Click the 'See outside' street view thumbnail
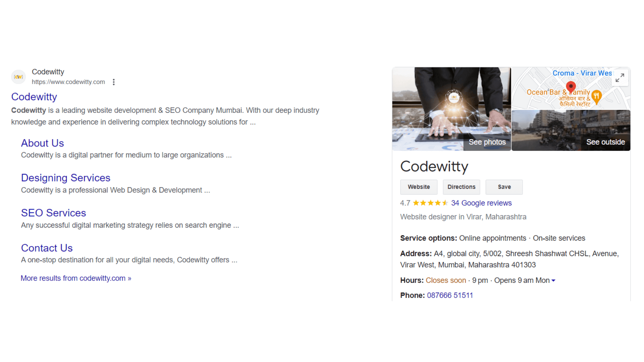 (571, 130)
